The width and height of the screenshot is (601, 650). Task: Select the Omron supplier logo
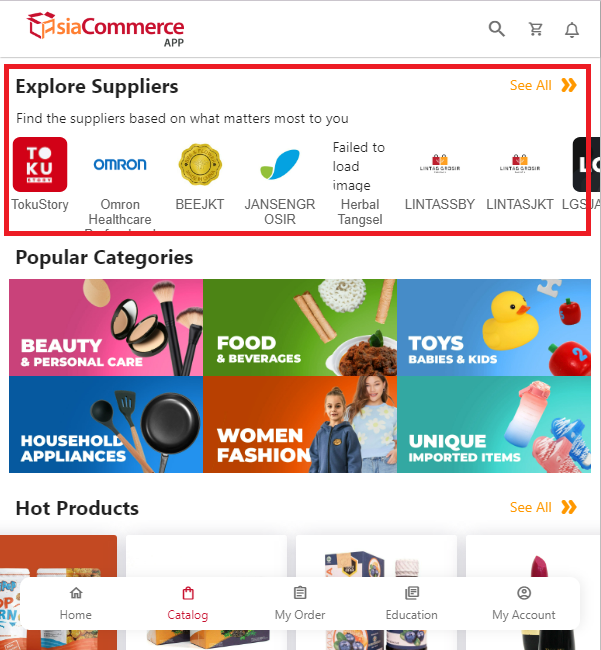click(120, 165)
